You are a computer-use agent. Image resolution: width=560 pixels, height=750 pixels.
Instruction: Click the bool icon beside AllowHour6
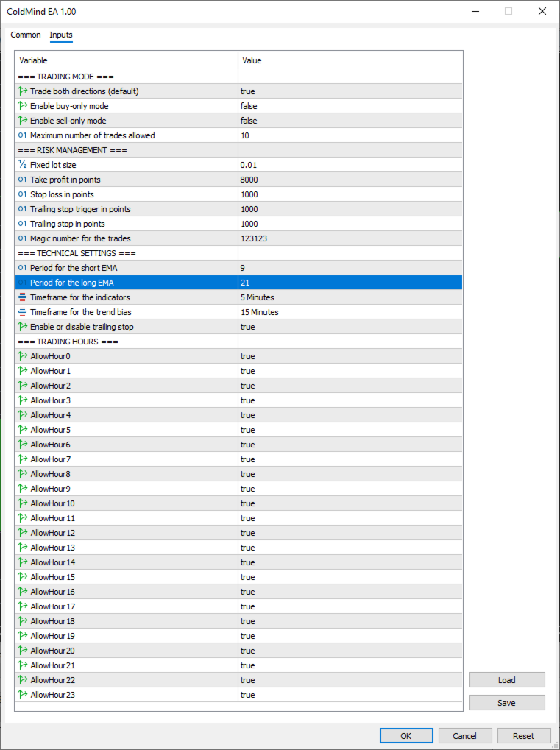point(23,445)
